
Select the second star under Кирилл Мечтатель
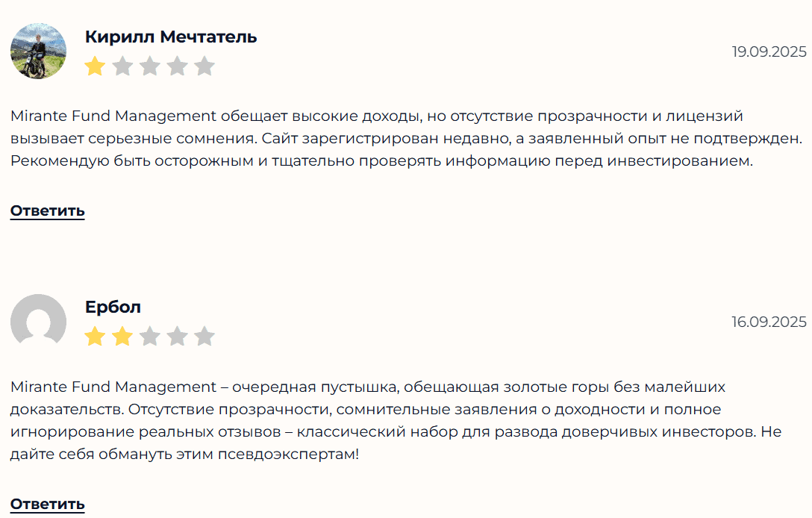[x=121, y=66]
